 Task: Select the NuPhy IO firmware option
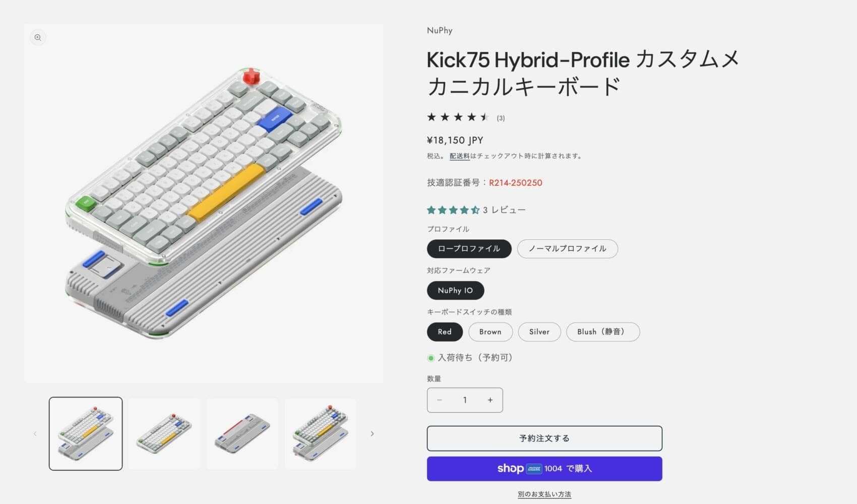tap(455, 290)
